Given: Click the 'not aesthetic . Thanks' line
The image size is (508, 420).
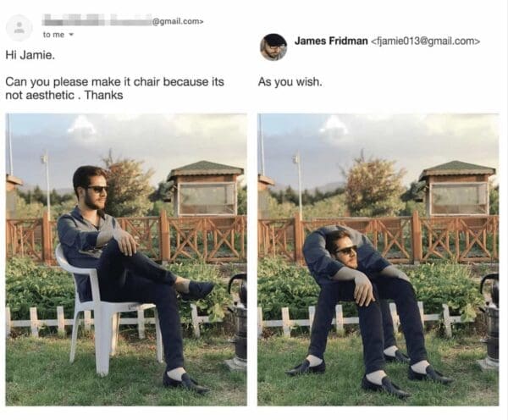Looking at the screenshot, I should [x=64, y=96].
